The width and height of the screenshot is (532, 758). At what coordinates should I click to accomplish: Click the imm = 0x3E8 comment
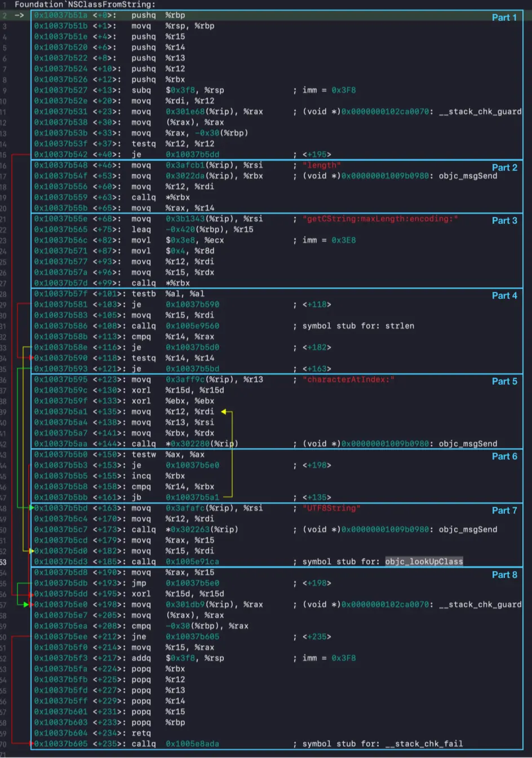(329, 240)
